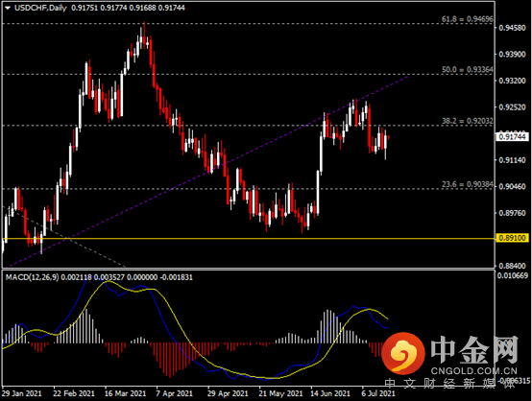Click the 29 Jan 2021 date marker
The height and width of the screenshot is (401, 532).
click(x=22, y=393)
